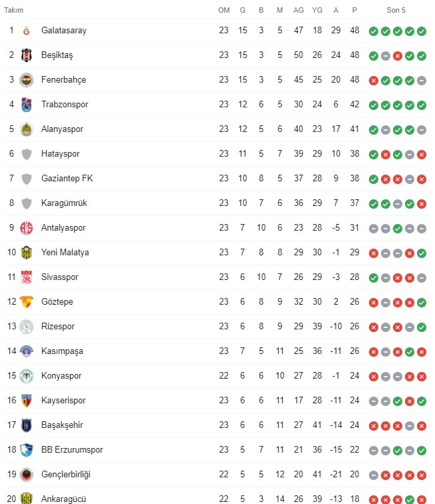This screenshot has height=504, width=435.
Task: Open the Gaziantep FK team page
Action: [67, 179]
